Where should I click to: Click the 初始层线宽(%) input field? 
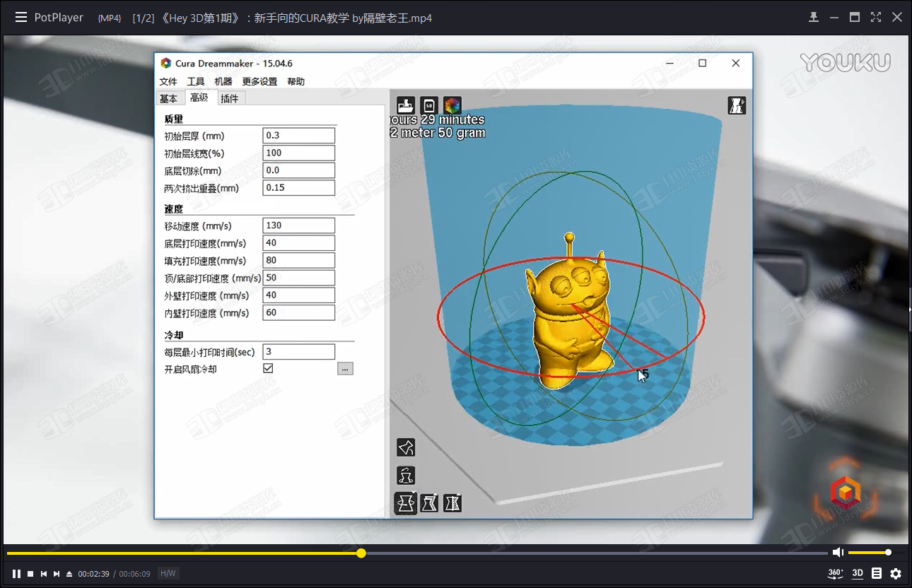pyautogui.click(x=298, y=153)
